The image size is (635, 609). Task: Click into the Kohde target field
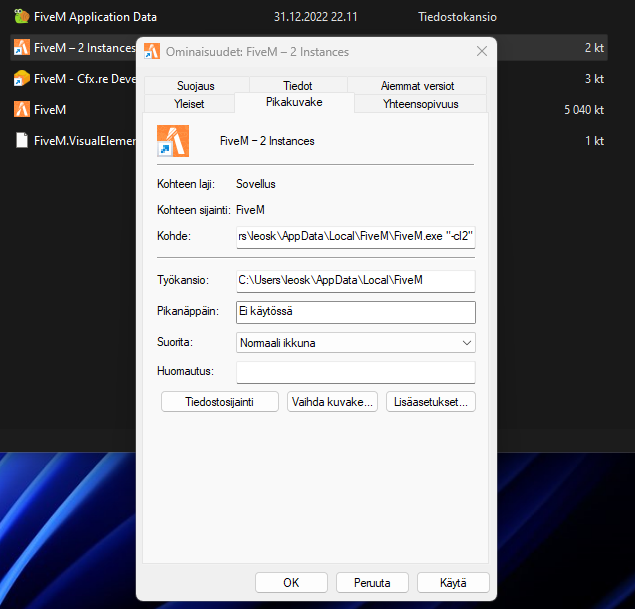click(355, 237)
